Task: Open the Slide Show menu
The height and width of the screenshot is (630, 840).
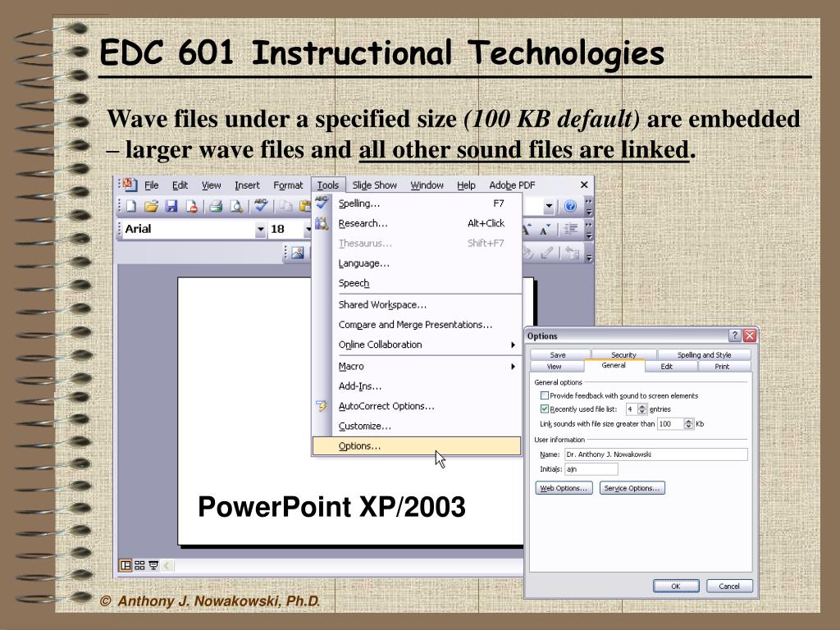Action: coord(374,185)
